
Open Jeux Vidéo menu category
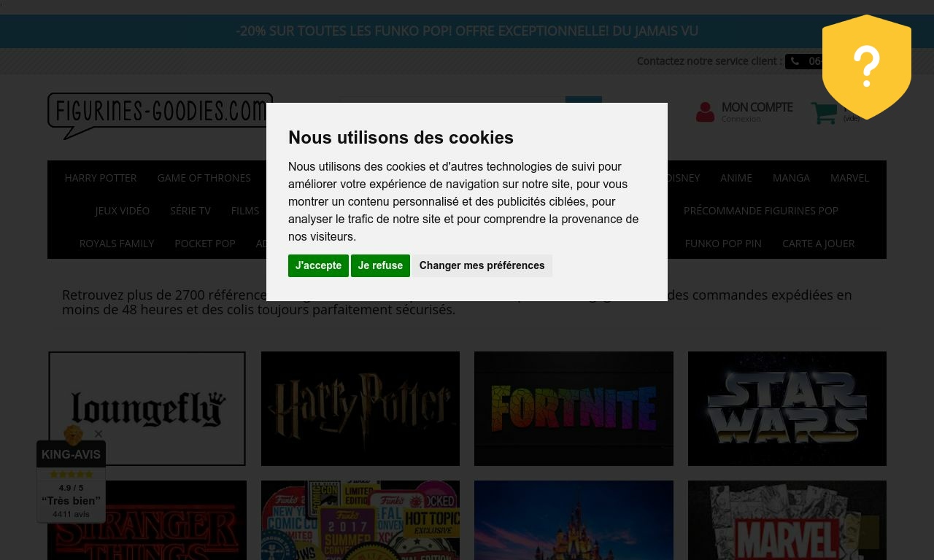click(x=122, y=211)
